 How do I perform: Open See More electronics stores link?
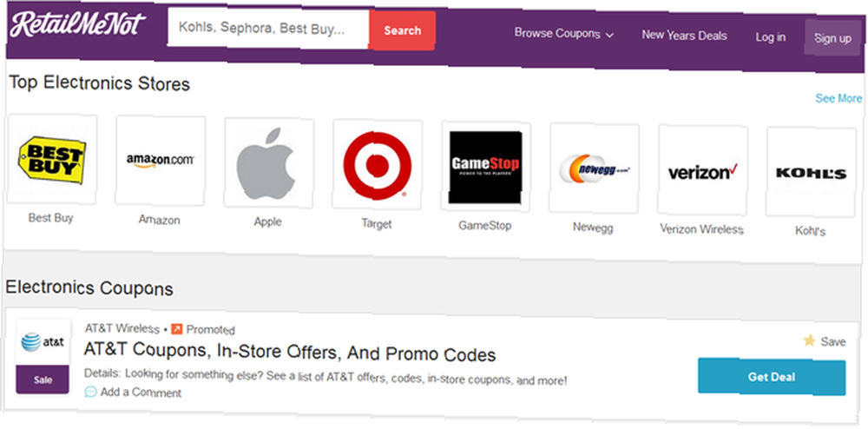[x=838, y=98]
